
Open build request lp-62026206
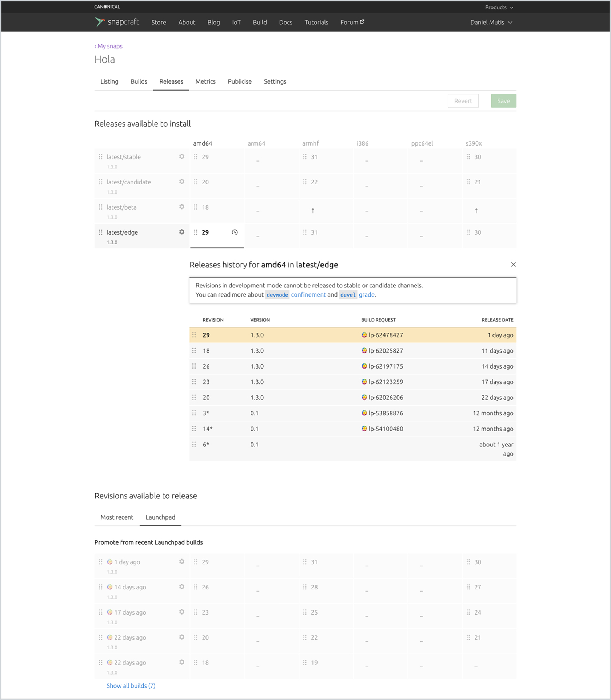pyautogui.click(x=386, y=397)
